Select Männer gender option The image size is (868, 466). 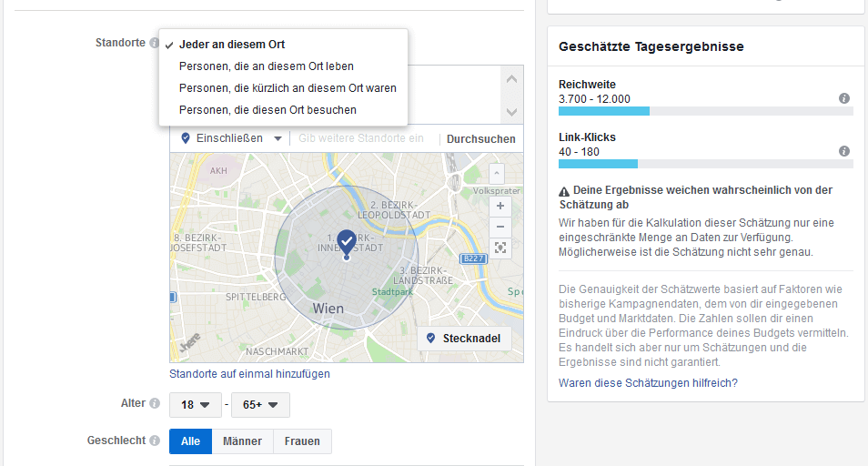tap(242, 441)
